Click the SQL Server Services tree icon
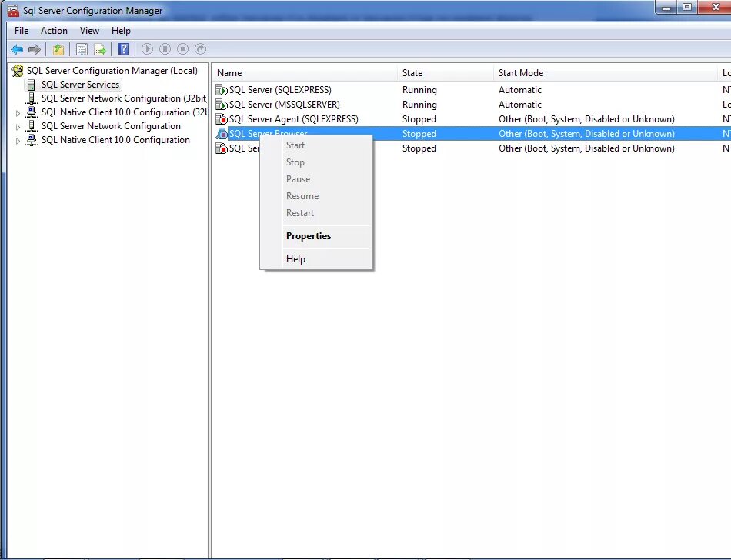Screen dimensions: 731x560 32,85
